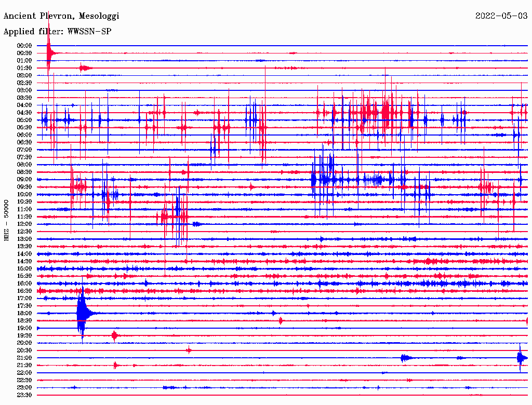Select the 01:30 time row label
This screenshot has height=405, width=532.
pos(24,68)
